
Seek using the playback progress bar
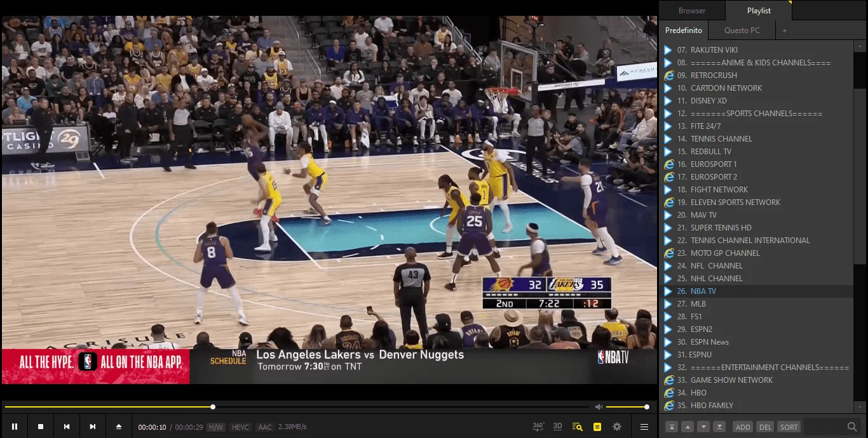click(x=297, y=407)
